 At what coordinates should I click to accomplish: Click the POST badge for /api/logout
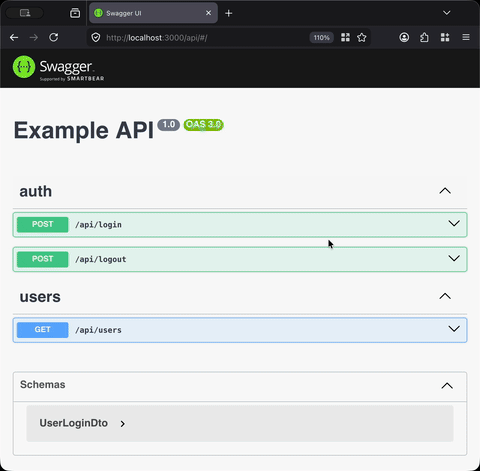43,259
